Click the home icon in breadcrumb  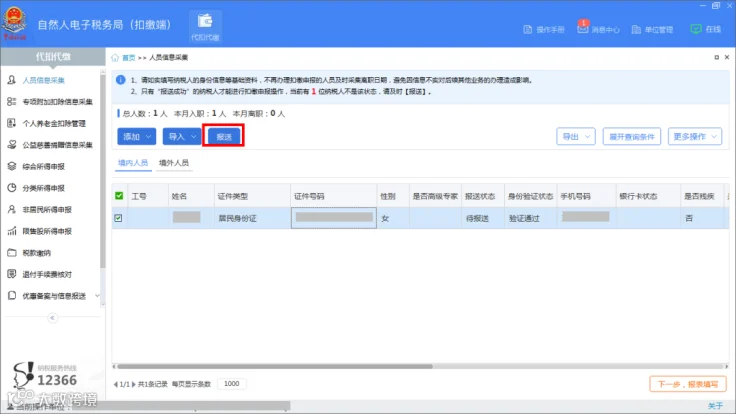115,57
